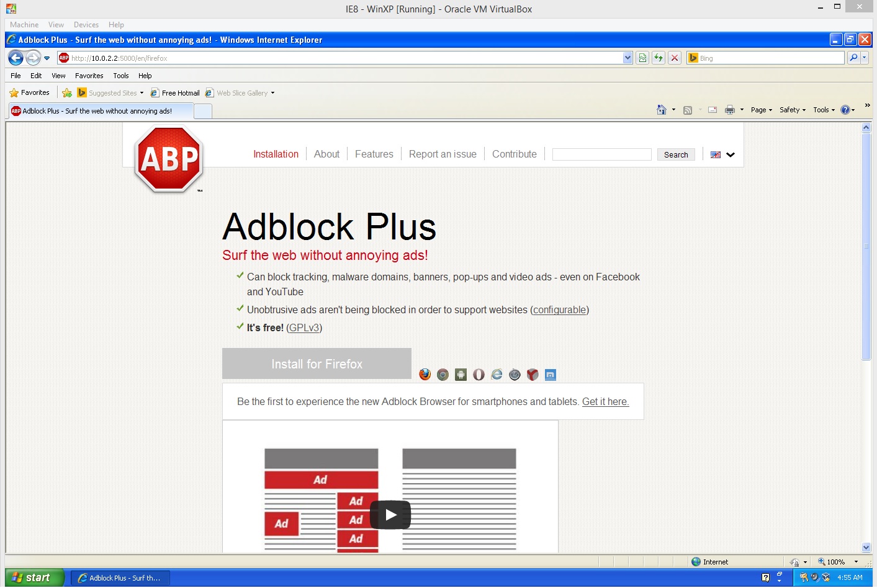The image size is (877, 588).
Task: Open the Favorites star button
Action: (x=29, y=92)
